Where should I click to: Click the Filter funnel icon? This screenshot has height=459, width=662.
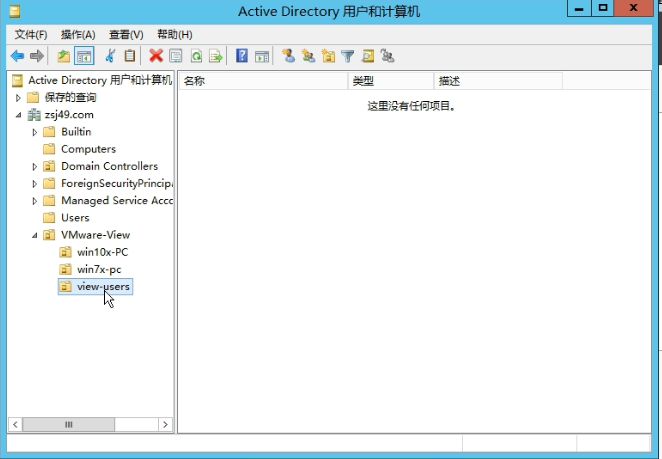click(348, 56)
